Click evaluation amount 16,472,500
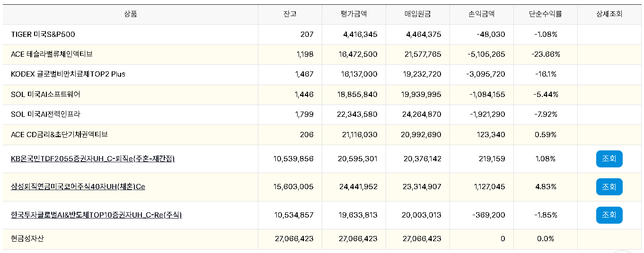644x253 pixels. (x=359, y=54)
